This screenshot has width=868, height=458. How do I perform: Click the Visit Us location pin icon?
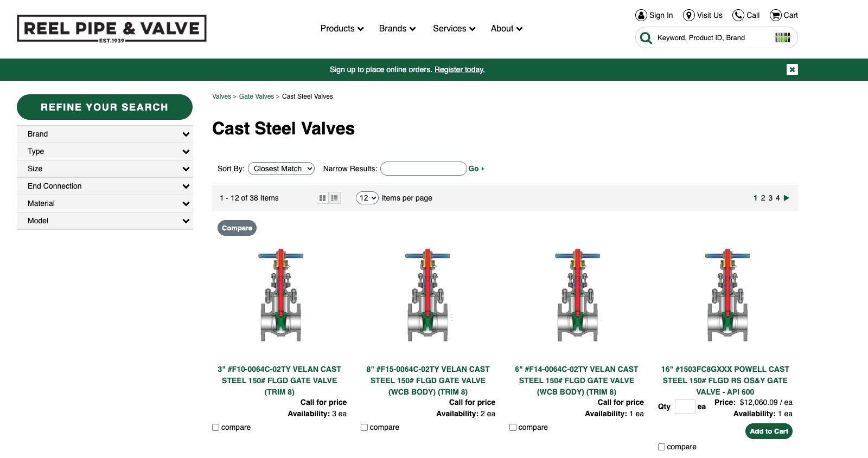click(x=688, y=15)
